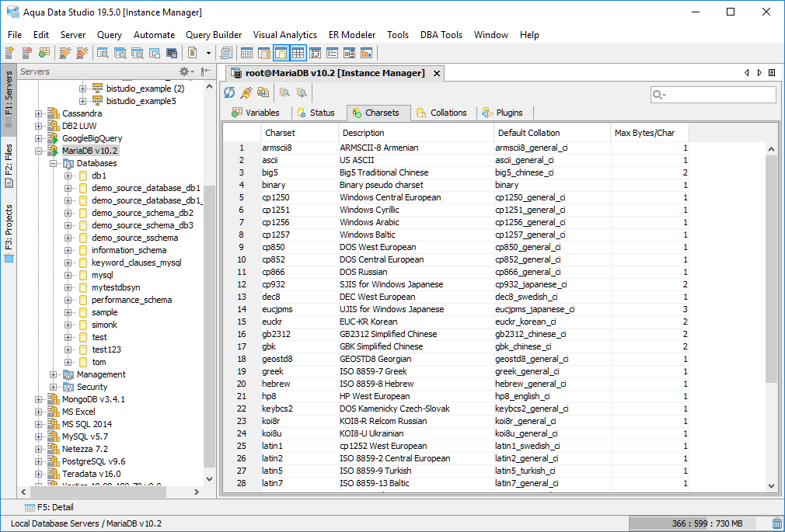Toggle the F2: Files side panel
The image size is (785, 532).
click(9, 165)
